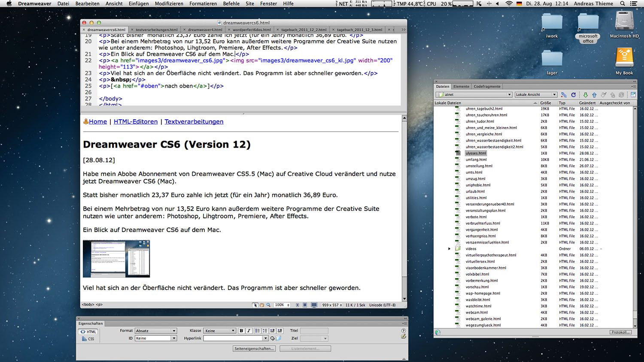Expand Files panel to show both sites
Screen dimensions: 644x362
tap(633, 95)
